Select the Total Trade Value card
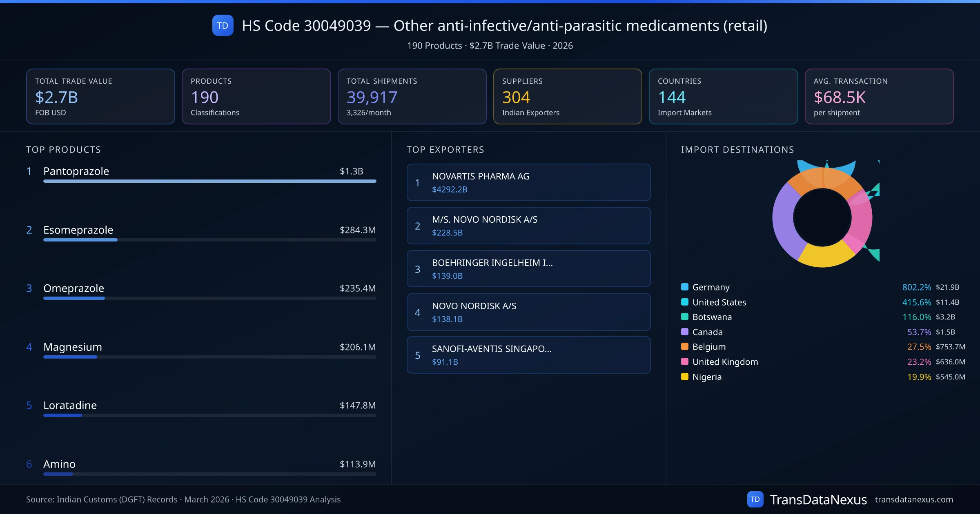 point(100,96)
